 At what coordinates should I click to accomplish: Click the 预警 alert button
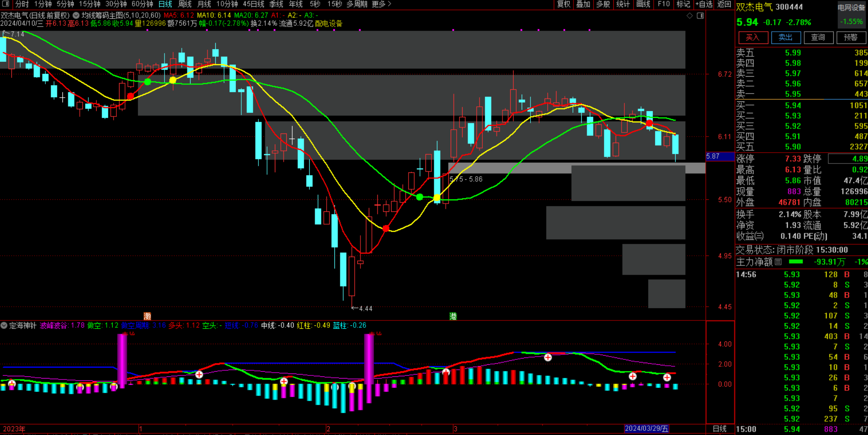[x=851, y=38]
